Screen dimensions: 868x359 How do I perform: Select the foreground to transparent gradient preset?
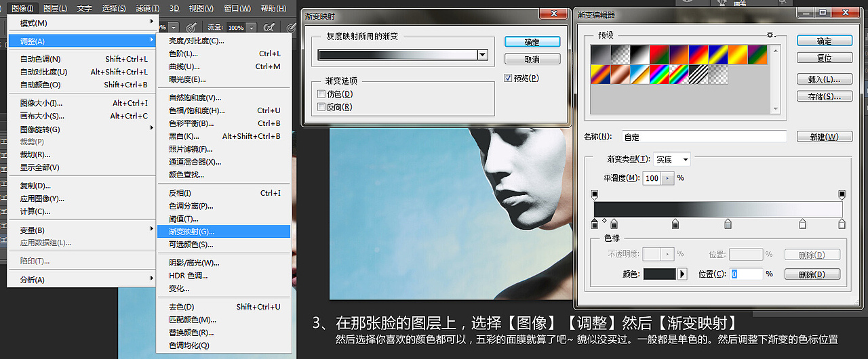coord(620,55)
